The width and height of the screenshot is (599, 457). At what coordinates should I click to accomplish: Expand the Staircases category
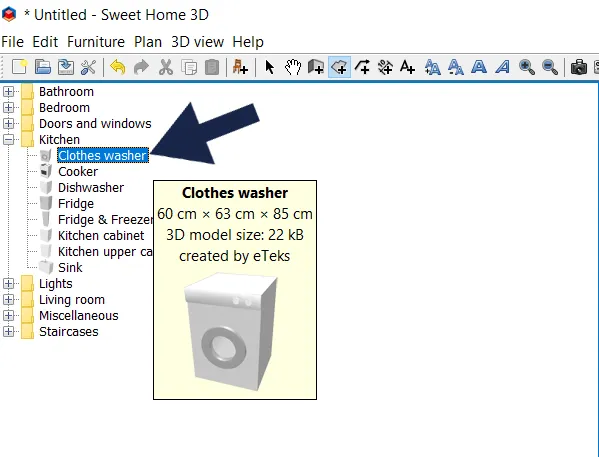(x=8, y=332)
